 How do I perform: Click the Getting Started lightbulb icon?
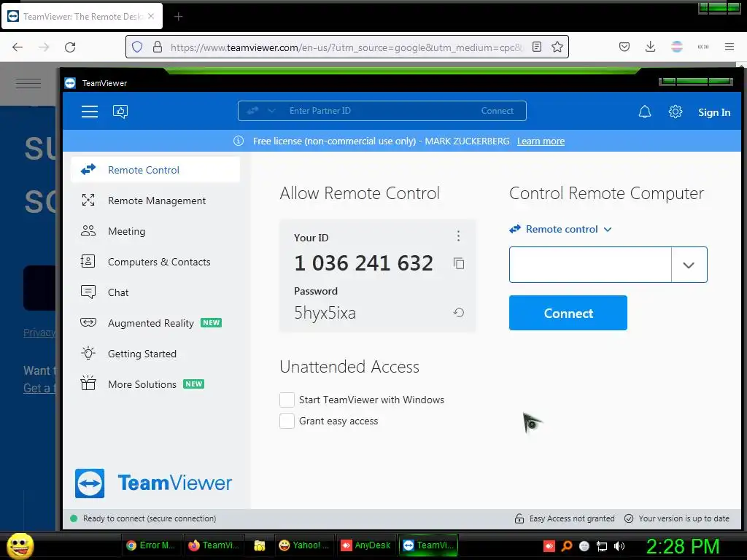88,353
